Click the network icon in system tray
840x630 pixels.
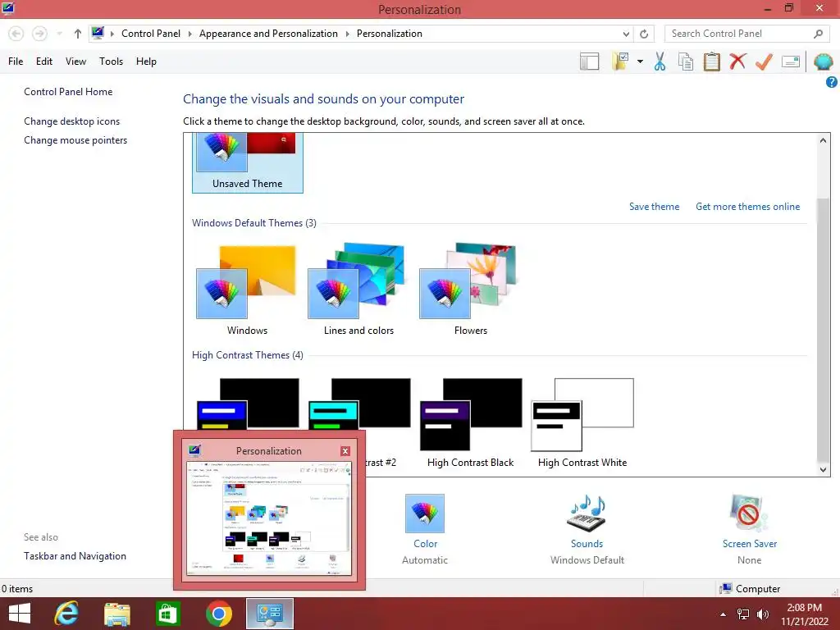(x=743, y=614)
